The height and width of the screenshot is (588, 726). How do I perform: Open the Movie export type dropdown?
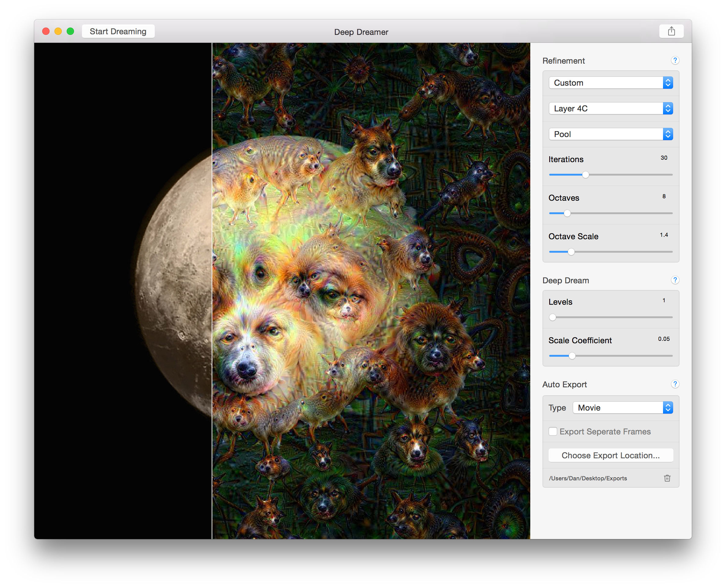[x=622, y=408]
